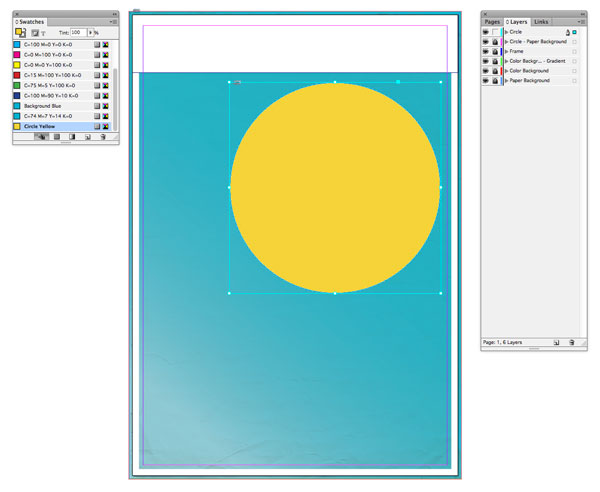Open the Tint percentage dropdown arrow
600x492 pixels.
tap(91, 33)
